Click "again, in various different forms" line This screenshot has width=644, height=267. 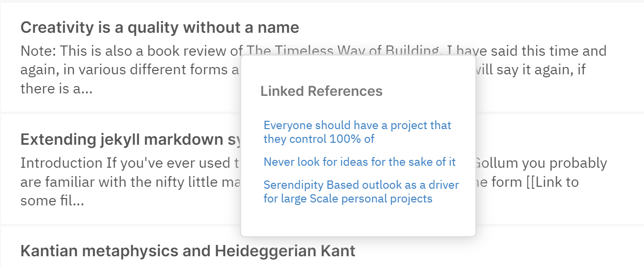coord(122,70)
